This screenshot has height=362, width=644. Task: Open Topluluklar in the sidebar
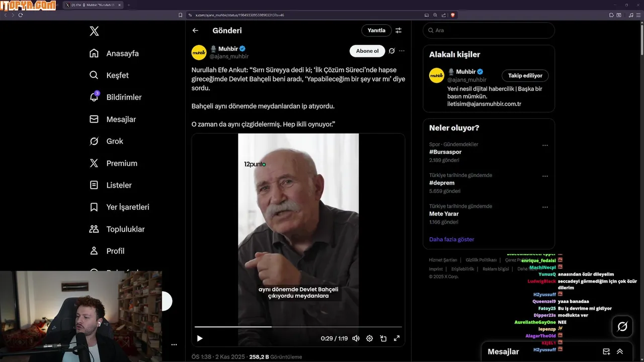point(117,229)
